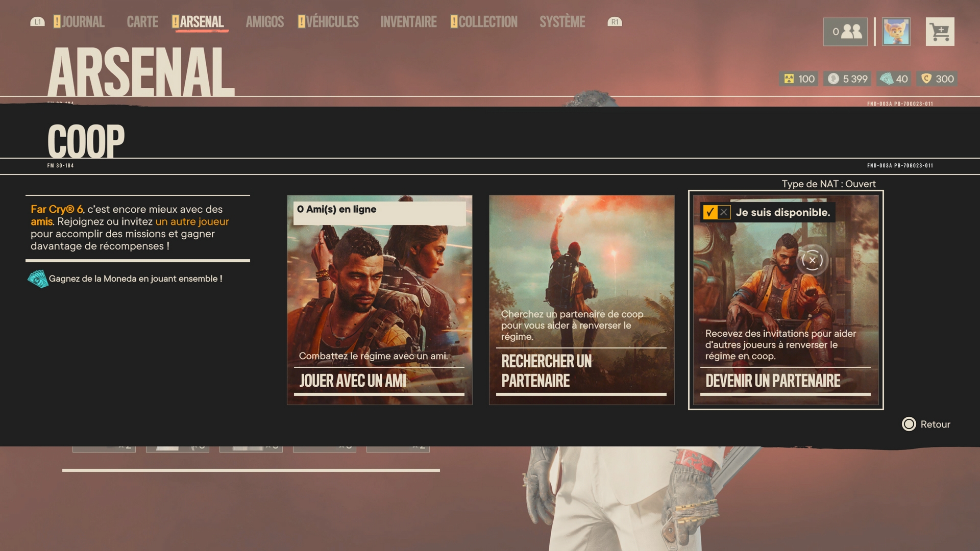
Task: Select the Rechercher un partenaire card
Action: pos(581,300)
